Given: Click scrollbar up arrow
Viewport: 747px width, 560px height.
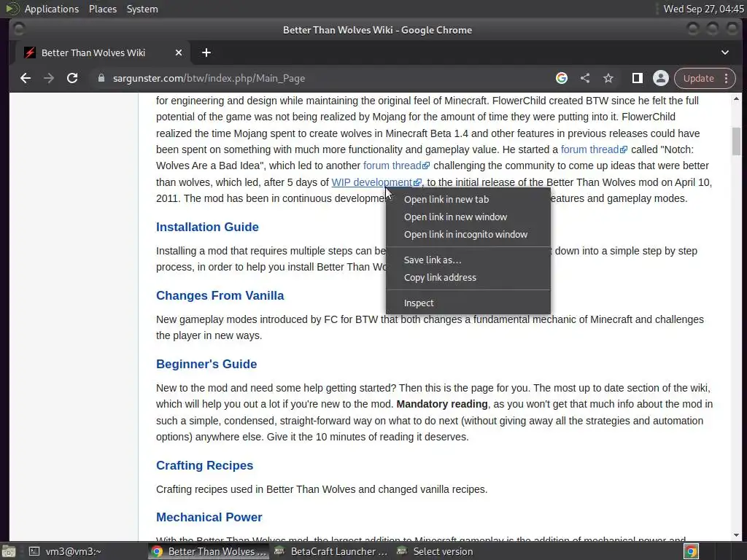Looking at the screenshot, I should click(x=737, y=98).
